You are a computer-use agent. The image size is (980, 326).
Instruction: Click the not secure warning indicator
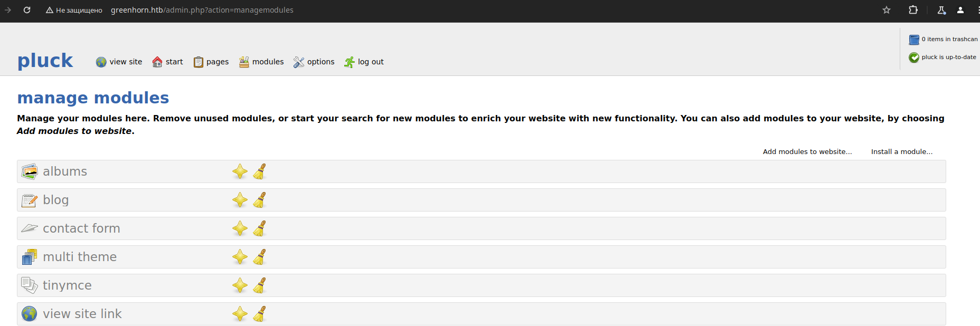click(74, 10)
